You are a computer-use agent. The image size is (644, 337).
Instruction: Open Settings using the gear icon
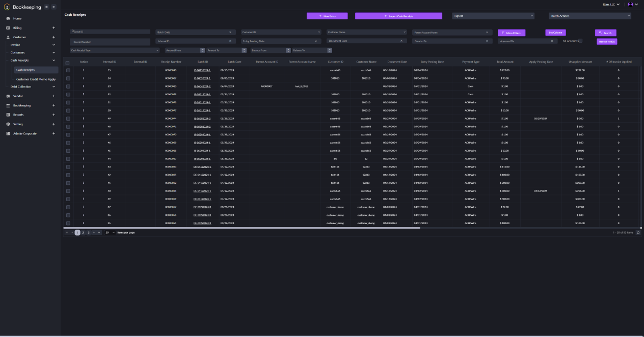click(x=8, y=124)
